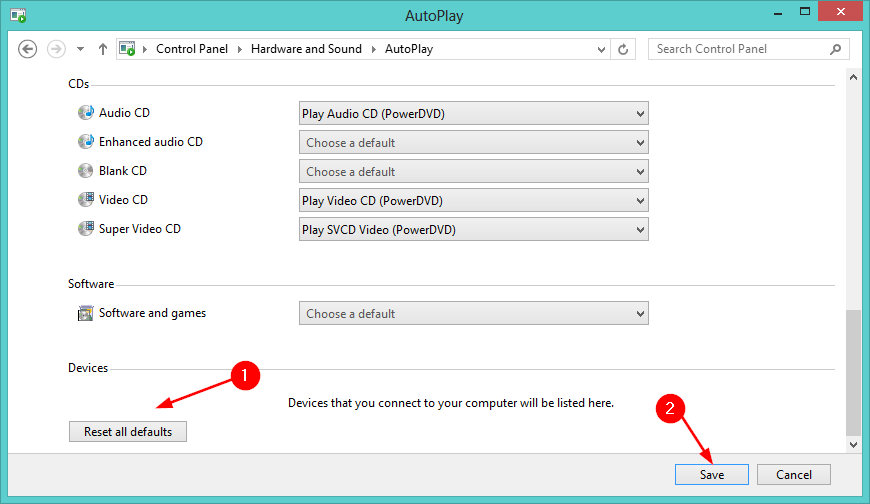Navigate back with the Back arrow
This screenshot has height=504, width=870.
coord(28,49)
